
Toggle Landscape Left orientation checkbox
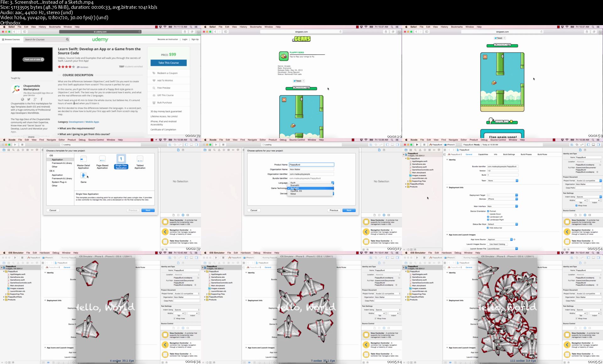click(x=488, y=217)
